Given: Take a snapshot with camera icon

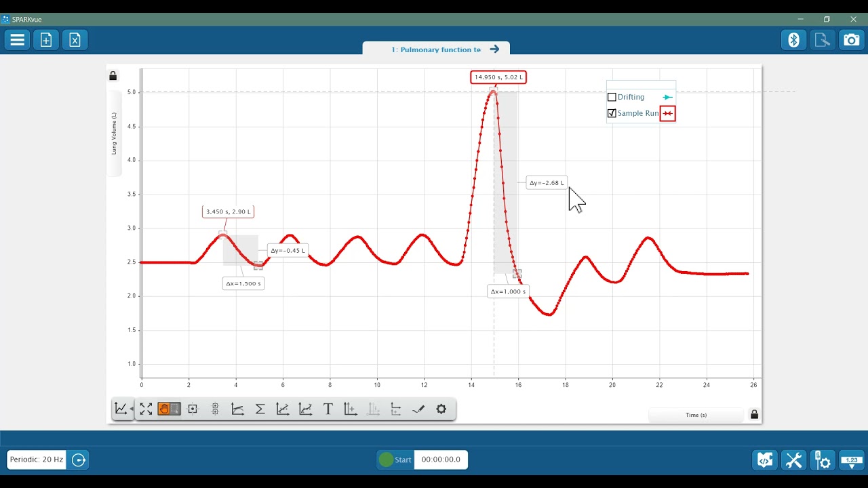Looking at the screenshot, I should click(851, 40).
